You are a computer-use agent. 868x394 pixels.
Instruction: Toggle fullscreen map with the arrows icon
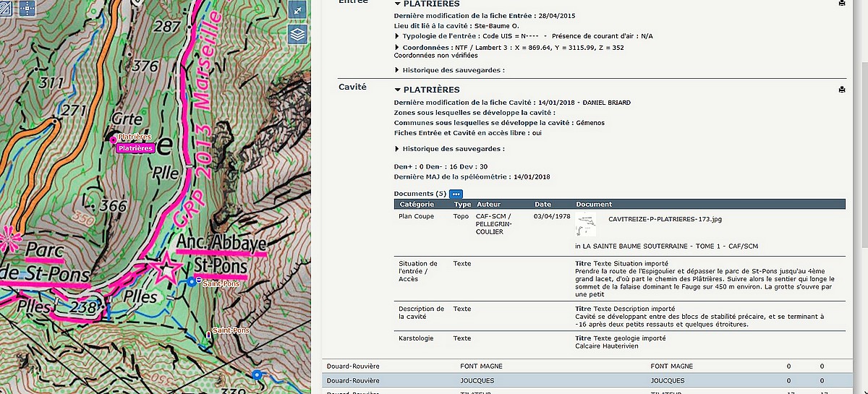pyautogui.click(x=298, y=10)
